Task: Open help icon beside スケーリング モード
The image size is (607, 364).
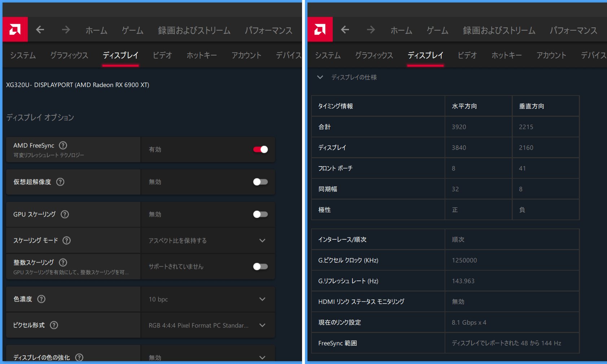Action: coord(67,240)
